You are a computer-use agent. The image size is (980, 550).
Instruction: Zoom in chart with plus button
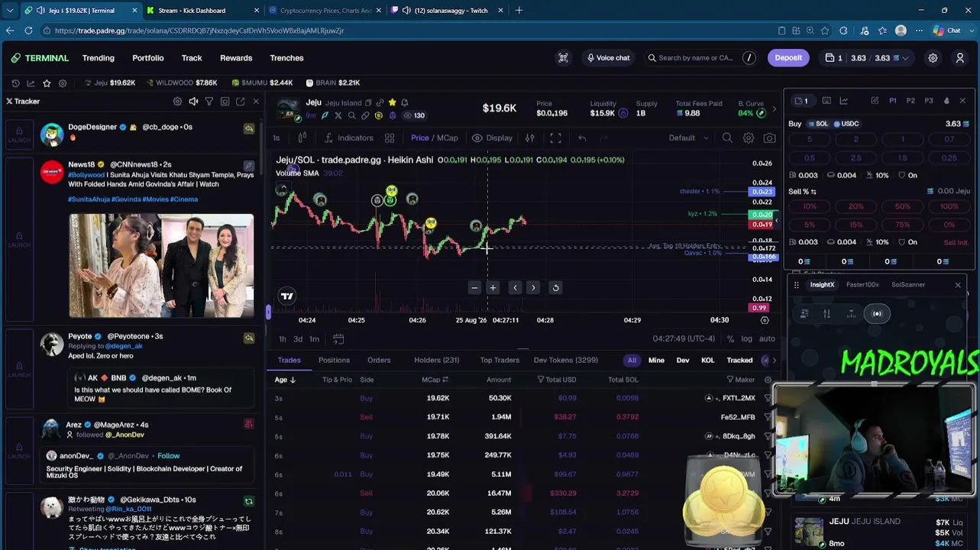tap(493, 288)
